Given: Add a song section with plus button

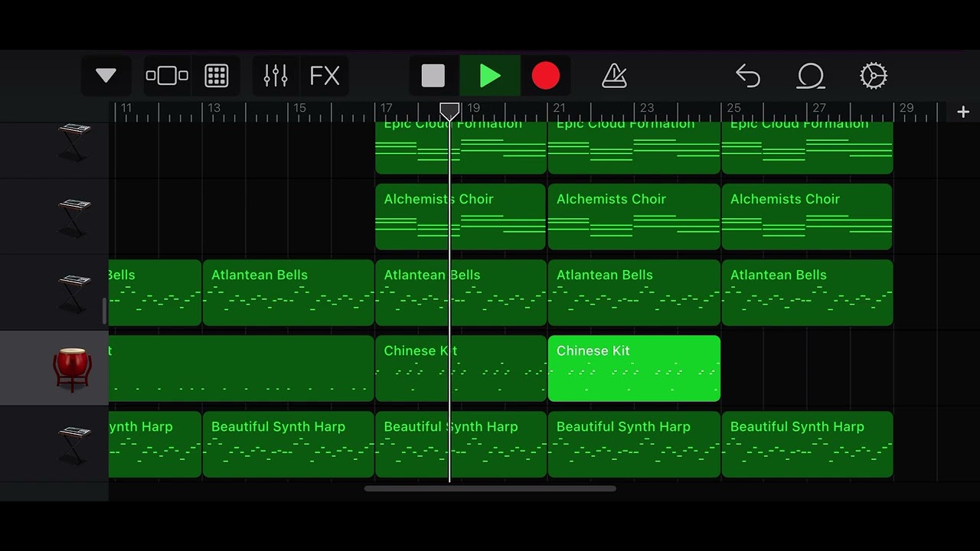Looking at the screenshot, I should [x=963, y=112].
